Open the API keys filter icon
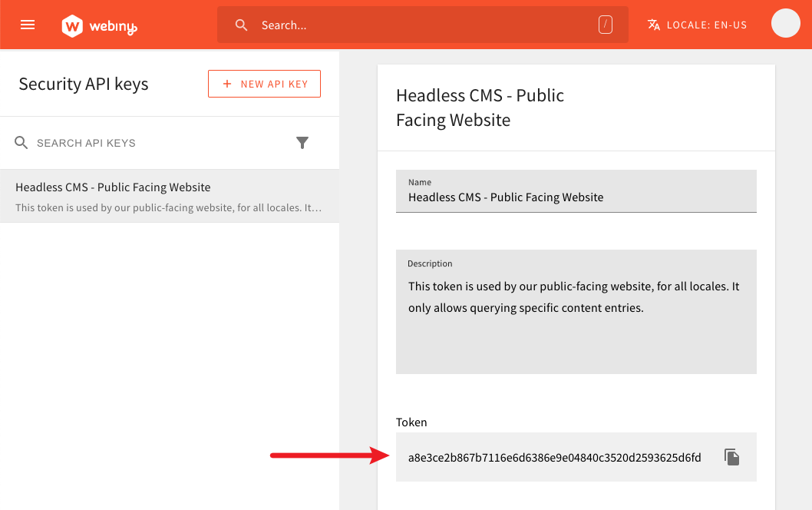 [x=302, y=143]
